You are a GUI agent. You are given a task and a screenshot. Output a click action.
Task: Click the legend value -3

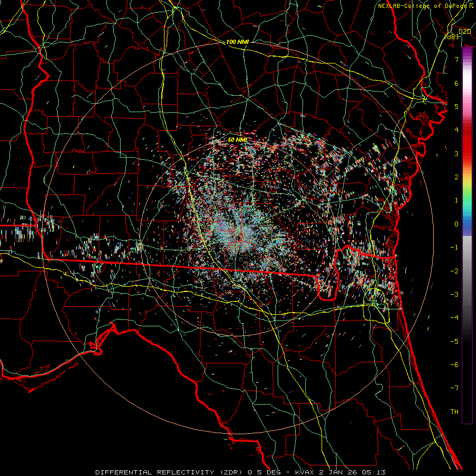454,294
